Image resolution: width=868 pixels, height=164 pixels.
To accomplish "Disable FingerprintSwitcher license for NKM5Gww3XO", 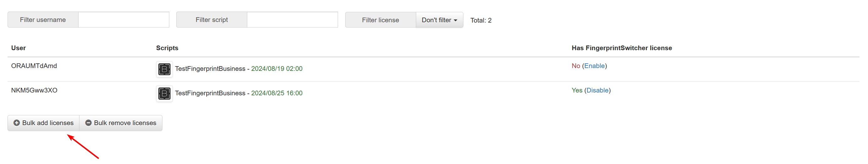I will (x=597, y=90).
